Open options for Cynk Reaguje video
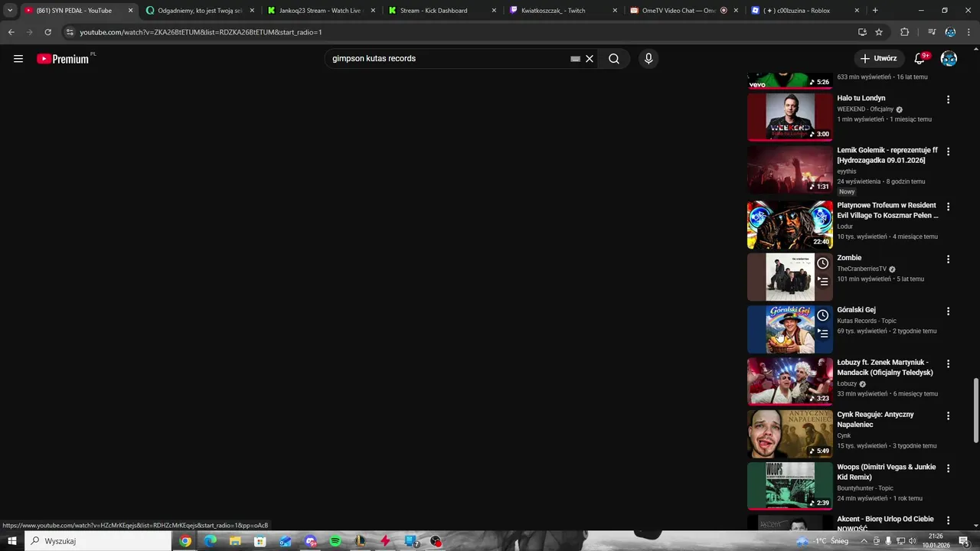 click(948, 416)
